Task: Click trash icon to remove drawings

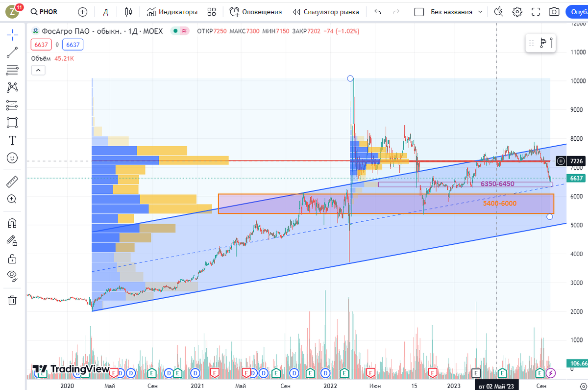Action: (x=12, y=300)
